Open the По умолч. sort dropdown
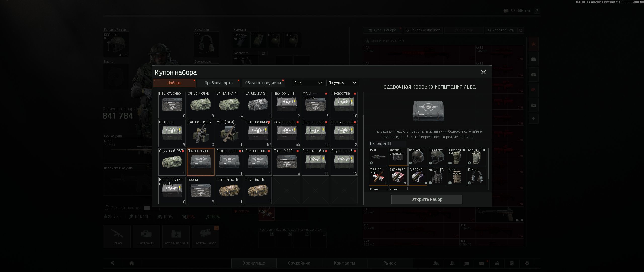644x272 pixels. [x=342, y=83]
